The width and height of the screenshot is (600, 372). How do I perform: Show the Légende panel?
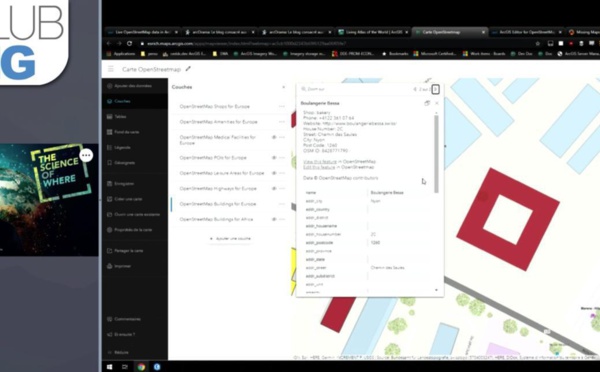(x=122, y=147)
